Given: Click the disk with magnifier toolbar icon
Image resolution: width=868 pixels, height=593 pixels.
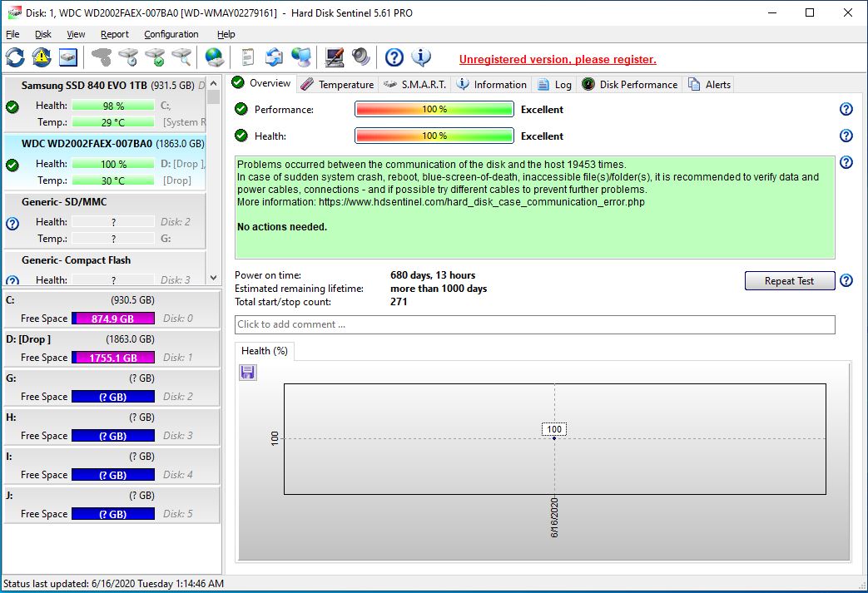Looking at the screenshot, I should (181, 57).
